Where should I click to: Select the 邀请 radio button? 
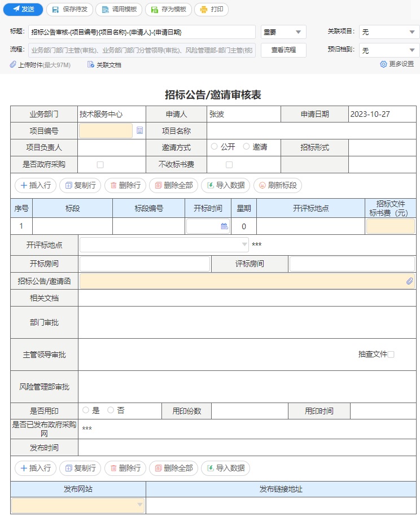click(x=246, y=146)
